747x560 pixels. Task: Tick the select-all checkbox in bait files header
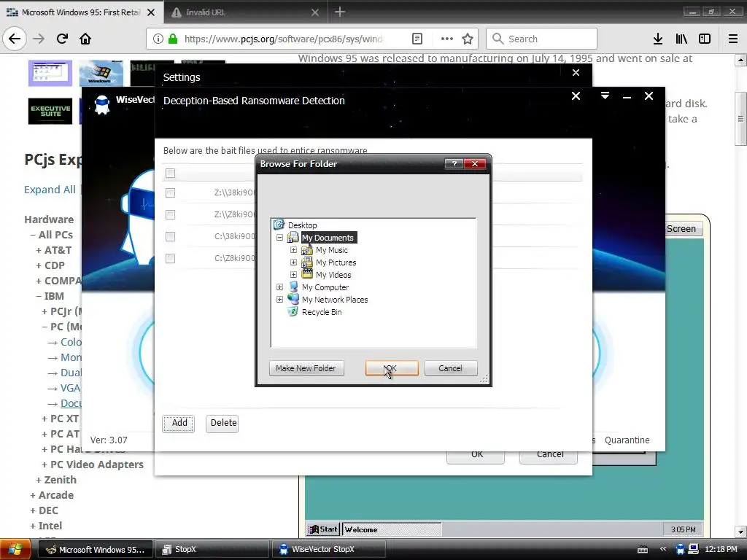[x=170, y=173]
